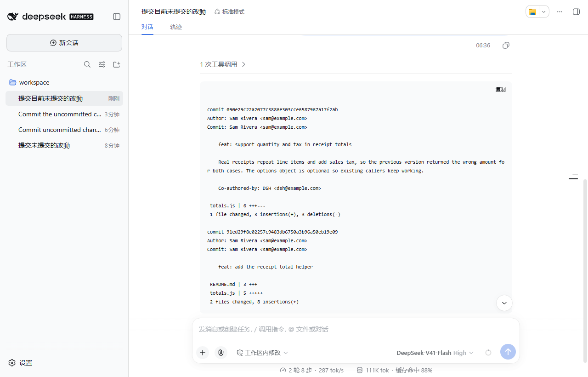Switch to the 对话 tab
This screenshot has width=588, height=377.
[147, 27]
